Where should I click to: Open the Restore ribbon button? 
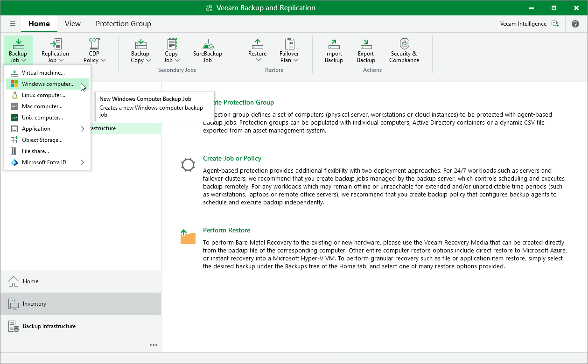click(257, 50)
